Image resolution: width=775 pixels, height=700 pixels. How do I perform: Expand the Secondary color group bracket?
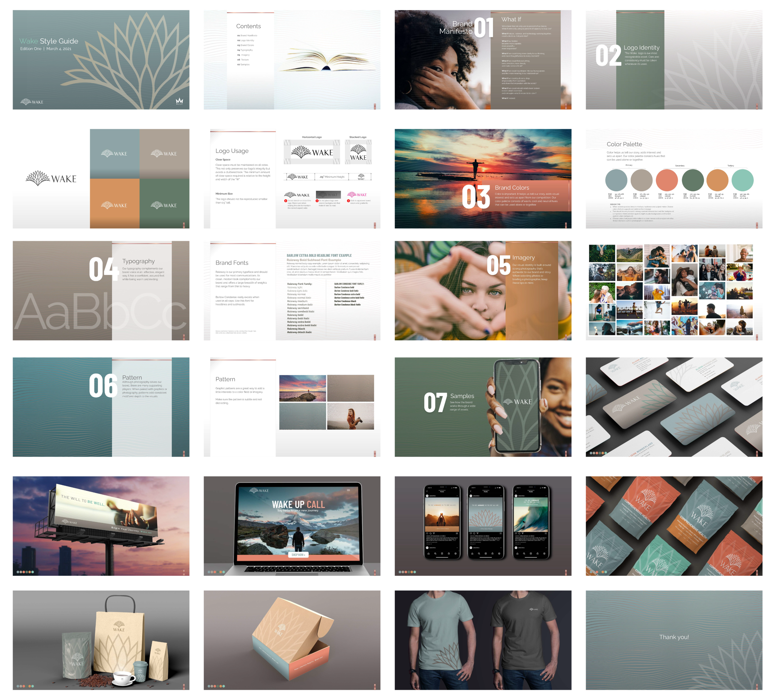click(x=680, y=169)
